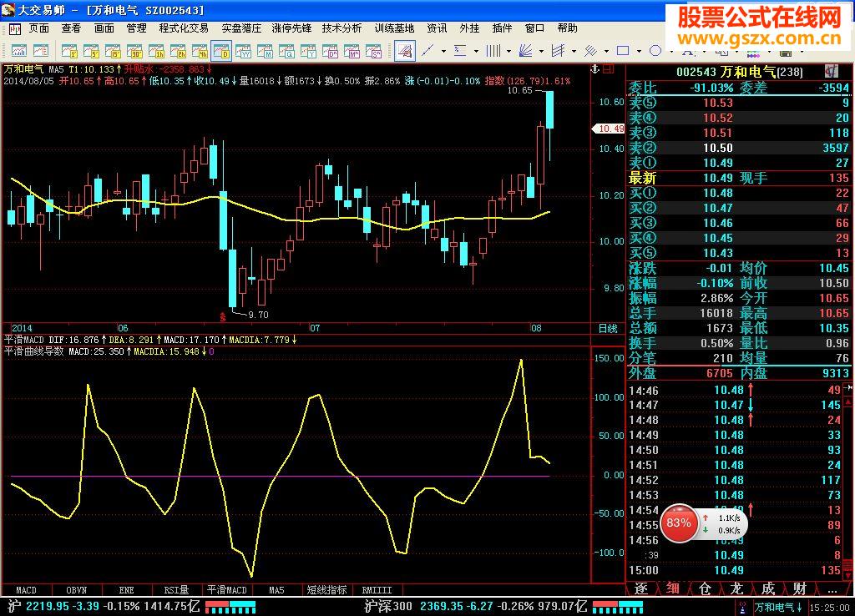This screenshot has height=616, width=855.
Task: Click the 财 finance button
Action: [x=799, y=588]
